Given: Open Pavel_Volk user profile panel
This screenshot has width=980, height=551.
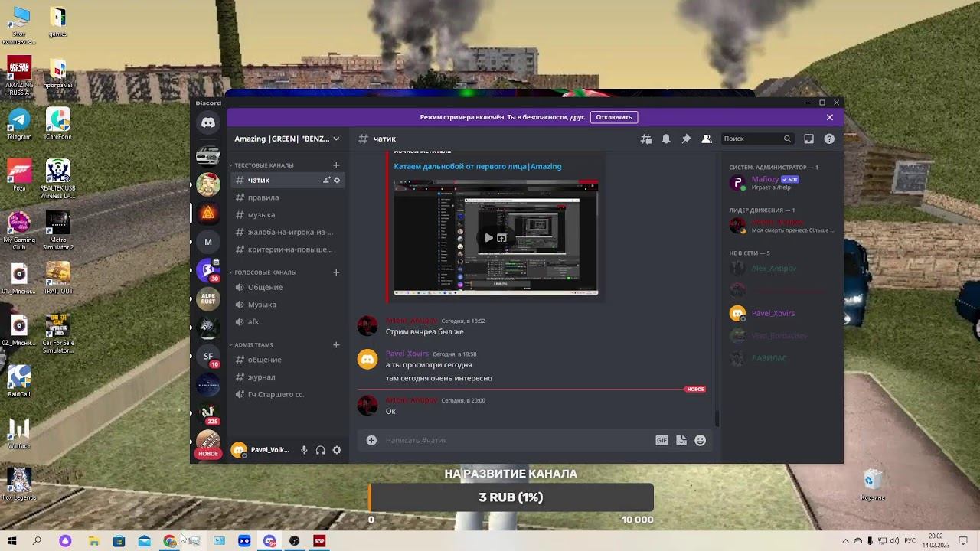Looking at the screenshot, I should coord(262,450).
